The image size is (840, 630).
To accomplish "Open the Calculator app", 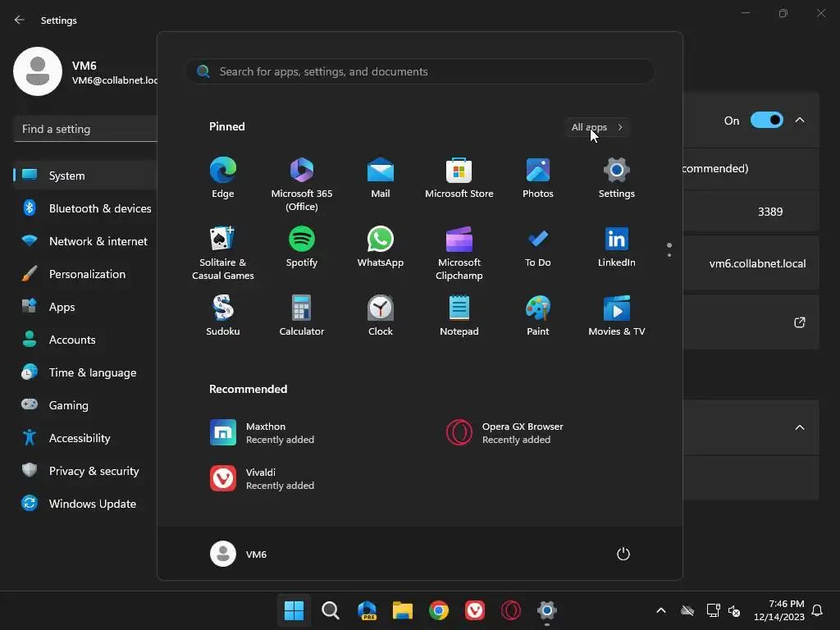I will click(x=302, y=316).
